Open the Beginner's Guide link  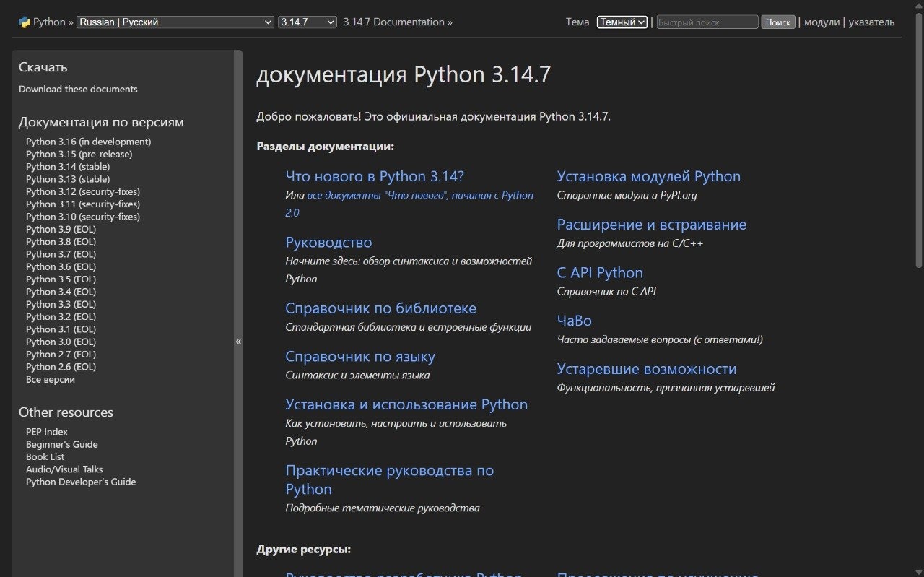tap(62, 444)
